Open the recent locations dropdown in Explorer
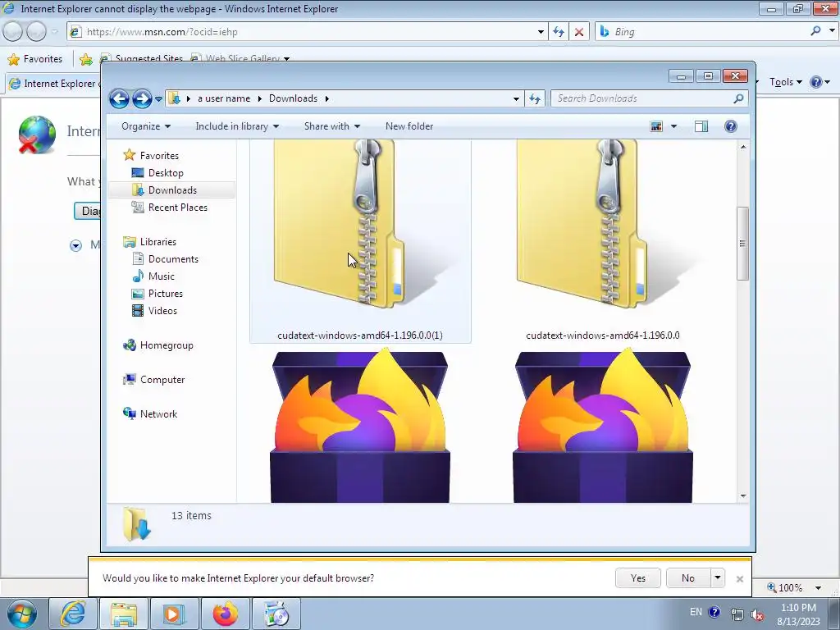The image size is (840, 630). click(x=158, y=98)
